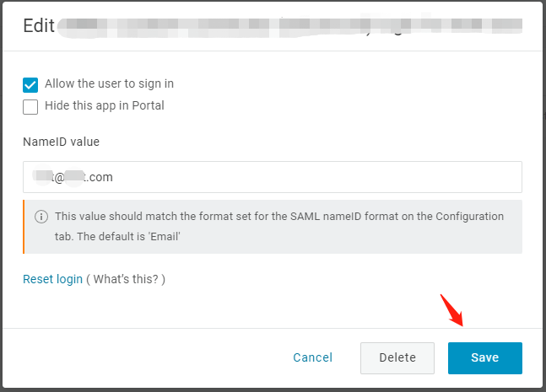Click the SAML nameID format hint message text
This screenshot has height=392, width=546.
click(x=279, y=227)
